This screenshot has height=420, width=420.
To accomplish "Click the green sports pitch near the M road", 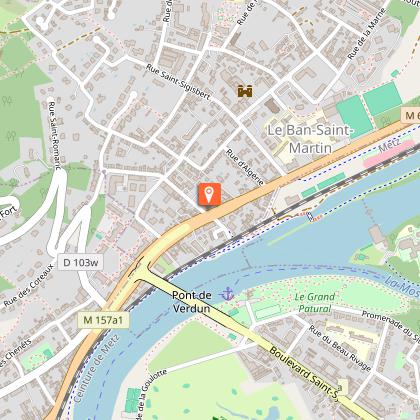I will coord(354,116).
